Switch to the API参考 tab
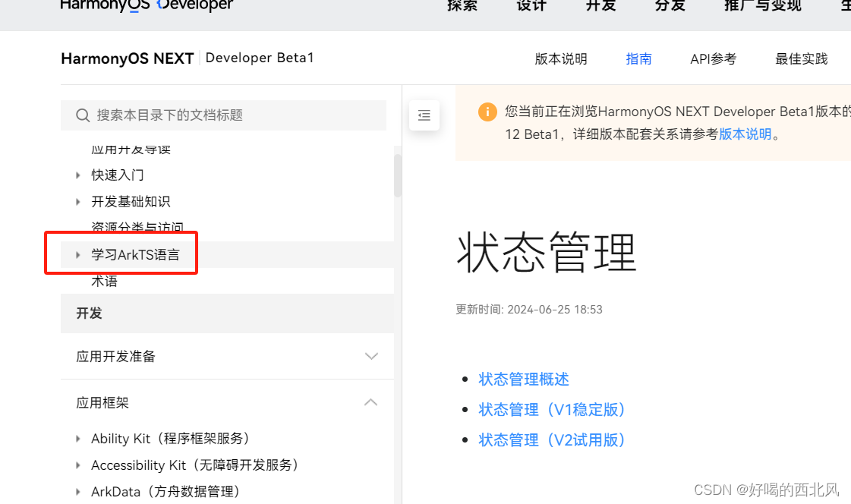The height and width of the screenshot is (504, 851). [x=713, y=58]
